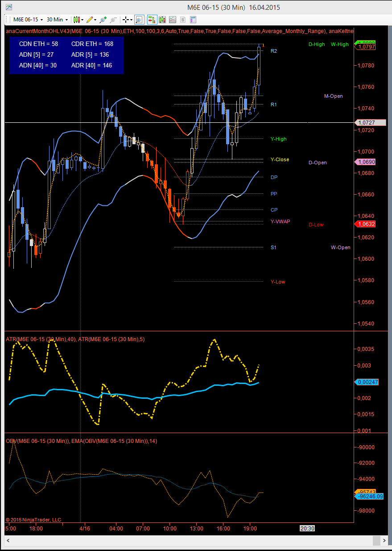Click the W-Open label
This screenshot has width=392, height=551.
[341, 247]
